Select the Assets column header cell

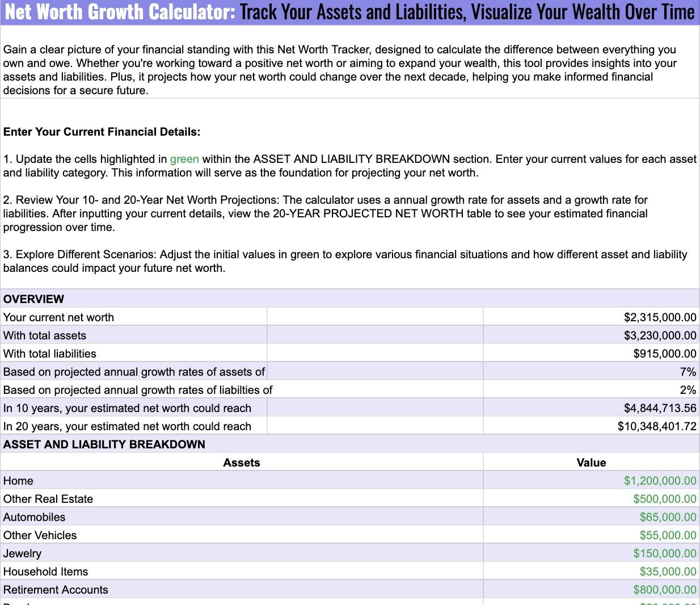(242, 463)
